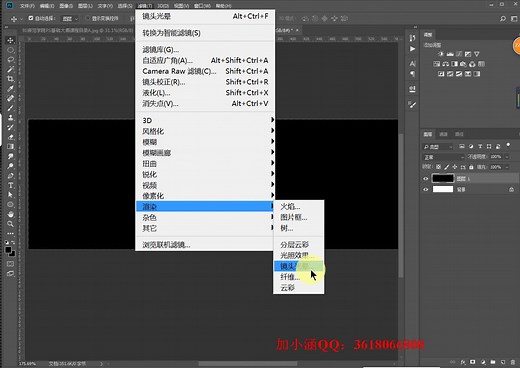
Task: Open the History panel icon
Action: [412, 38]
